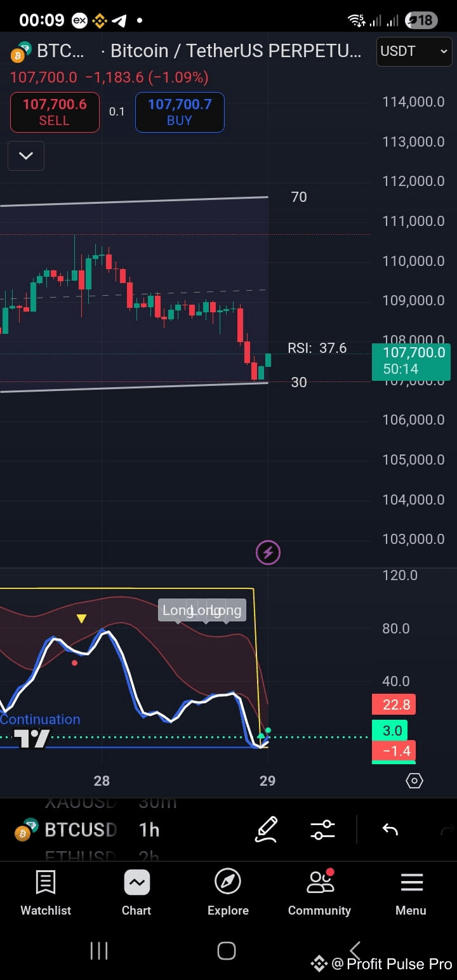Expand the collapsed indicator legend chevron
This screenshot has height=980, width=457.
pyautogui.click(x=26, y=156)
